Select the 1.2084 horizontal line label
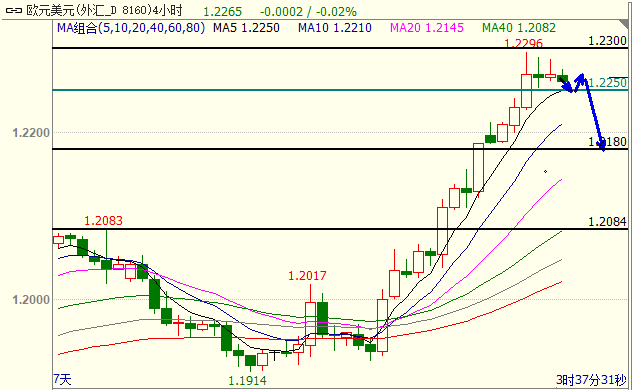The width and height of the screenshot is (632, 390). pyautogui.click(x=607, y=222)
